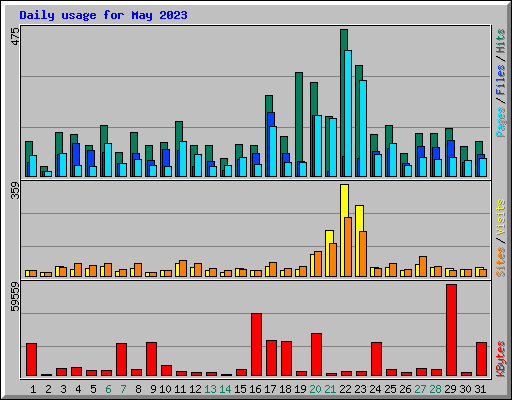Click the yellow 'Visits' legend label

pyautogui.click(x=501, y=218)
